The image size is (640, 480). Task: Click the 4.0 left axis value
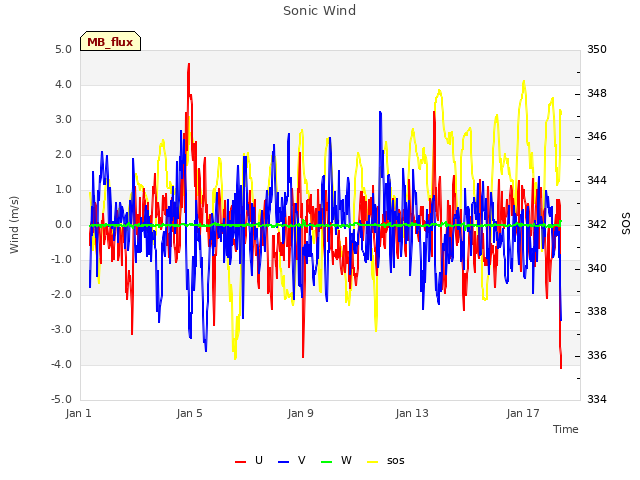click(63, 84)
